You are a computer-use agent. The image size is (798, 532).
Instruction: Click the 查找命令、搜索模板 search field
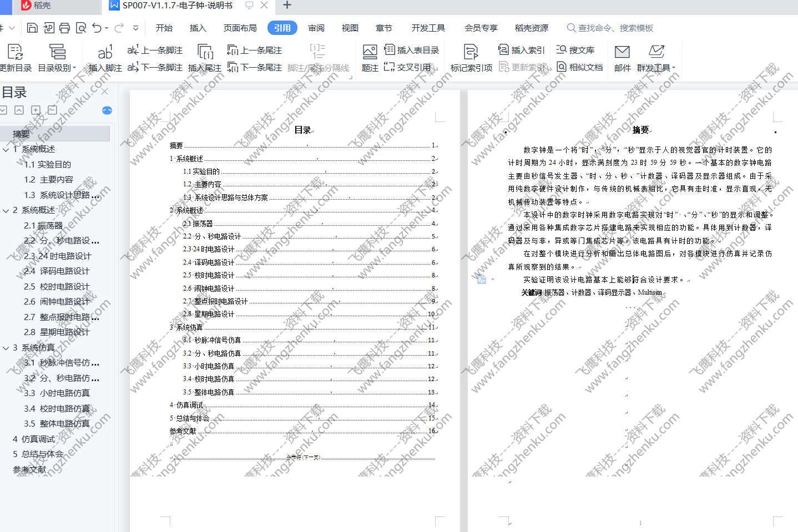[x=610, y=28]
